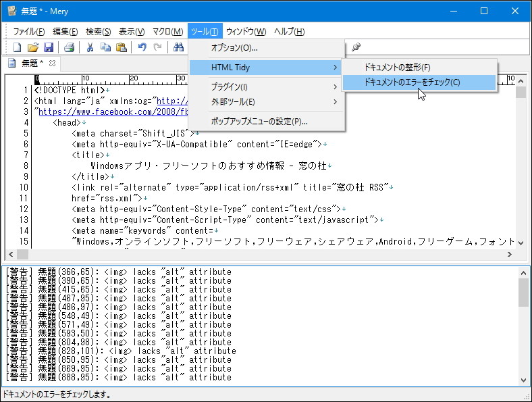The width and height of the screenshot is (532, 402).
Task: Undo the last edit with the blue arrow
Action: [x=142, y=47]
